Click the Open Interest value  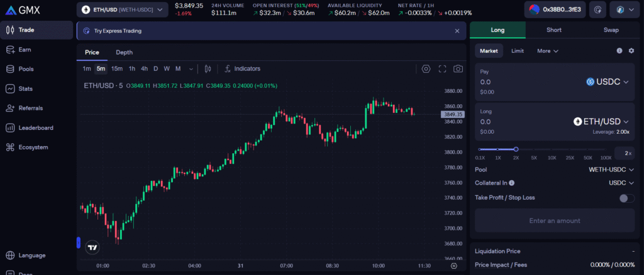[x=284, y=13]
